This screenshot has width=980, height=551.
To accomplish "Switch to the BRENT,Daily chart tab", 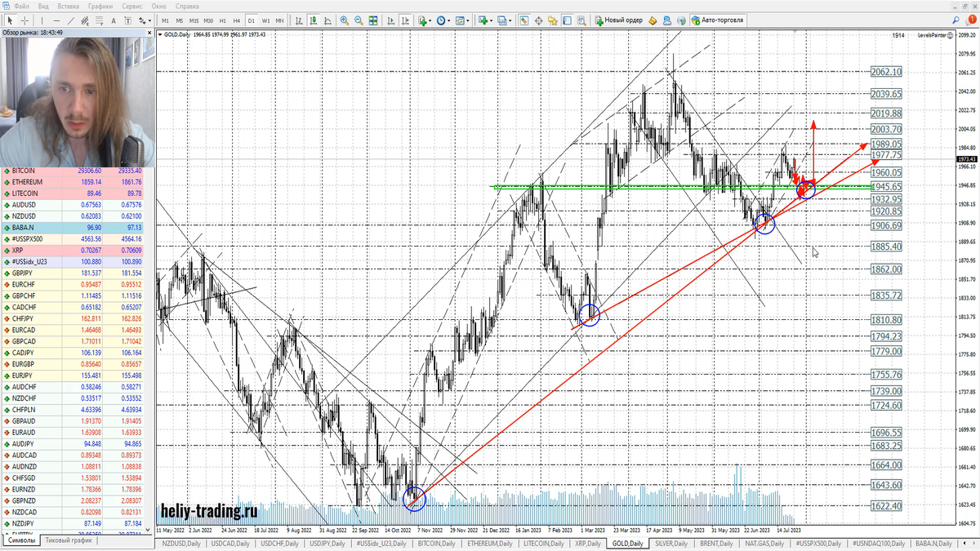I will point(716,543).
